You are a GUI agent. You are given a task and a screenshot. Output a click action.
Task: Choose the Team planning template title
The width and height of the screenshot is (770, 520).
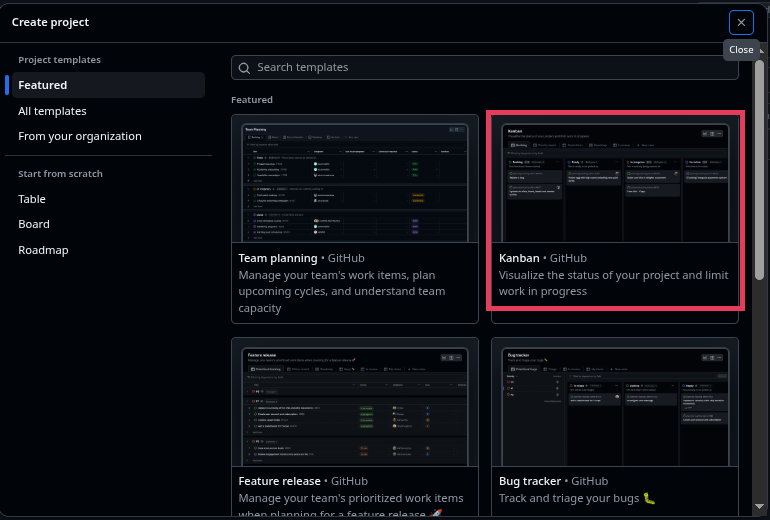point(278,258)
